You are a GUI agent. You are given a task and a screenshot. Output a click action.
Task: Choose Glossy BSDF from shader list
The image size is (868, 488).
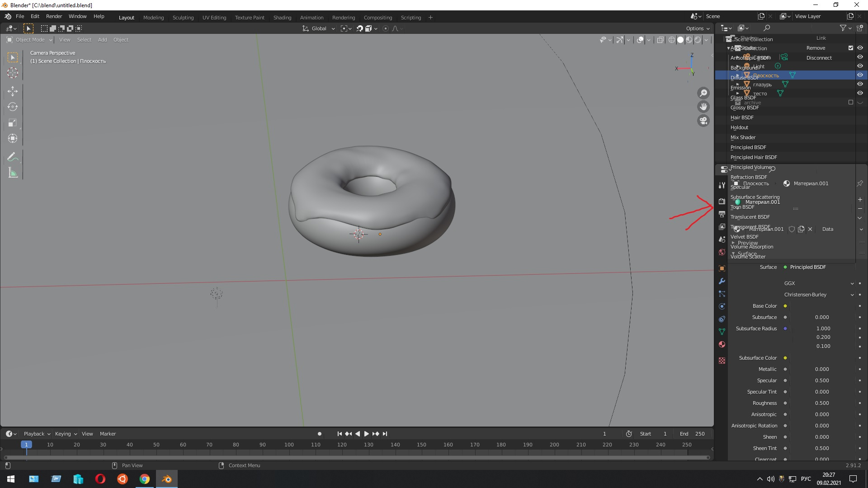coord(745,108)
